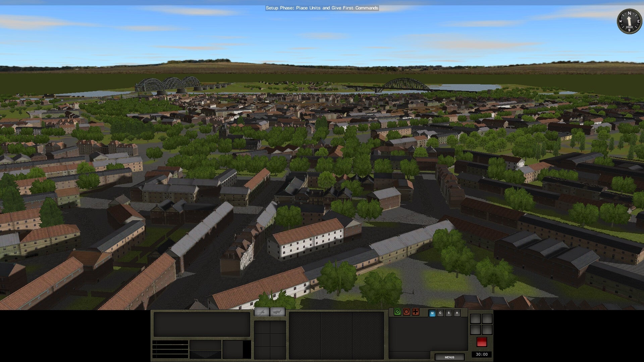This screenshot has width=644, height=362.
Task: Click the upper-left gray square command button
Action: pos(476,318)
